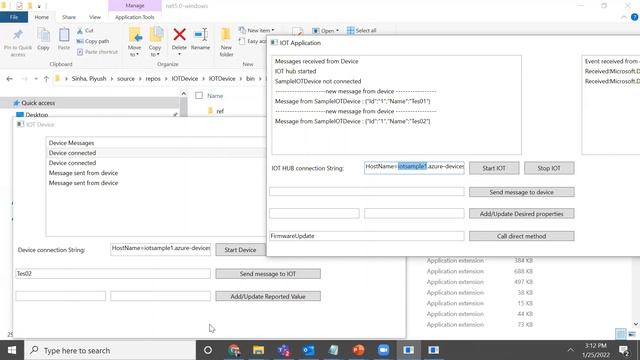Click 'IOT hub started' message line
The height and width of the screenshot is (360, 640).
(296, 71)
